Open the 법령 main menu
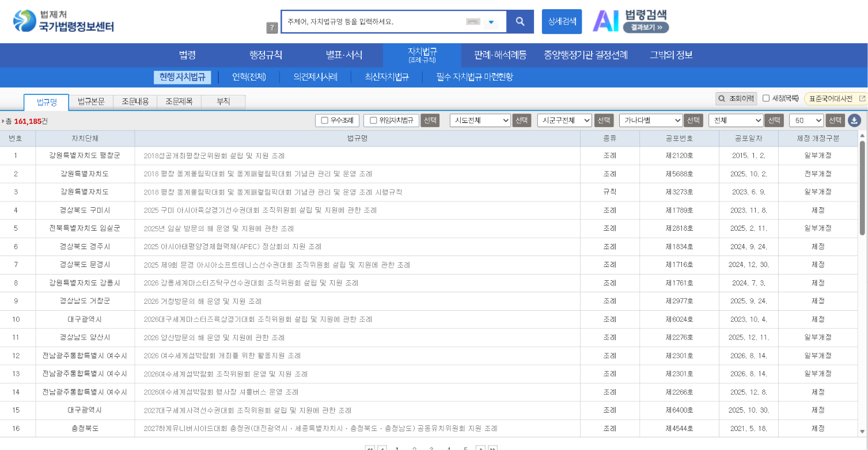 point(187,55)
